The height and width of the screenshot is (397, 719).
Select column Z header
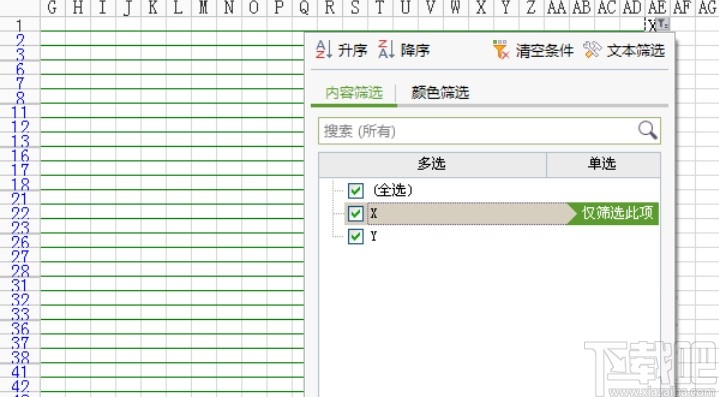point(531,7)
